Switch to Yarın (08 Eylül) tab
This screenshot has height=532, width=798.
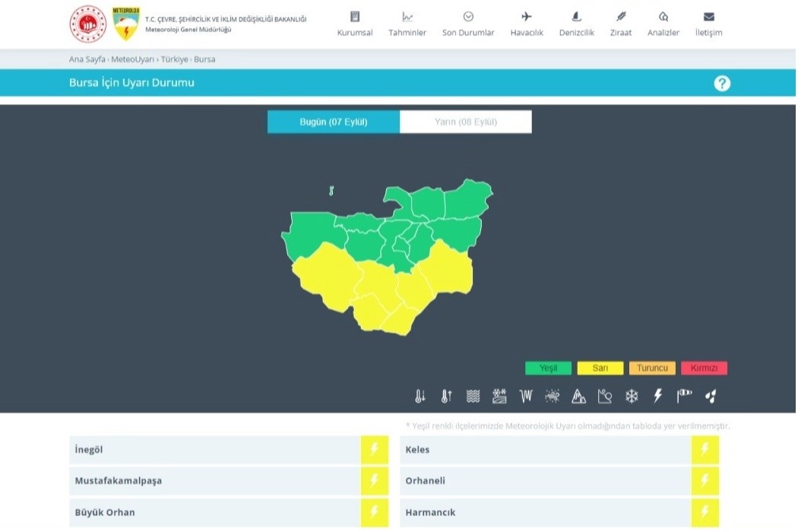465,122
